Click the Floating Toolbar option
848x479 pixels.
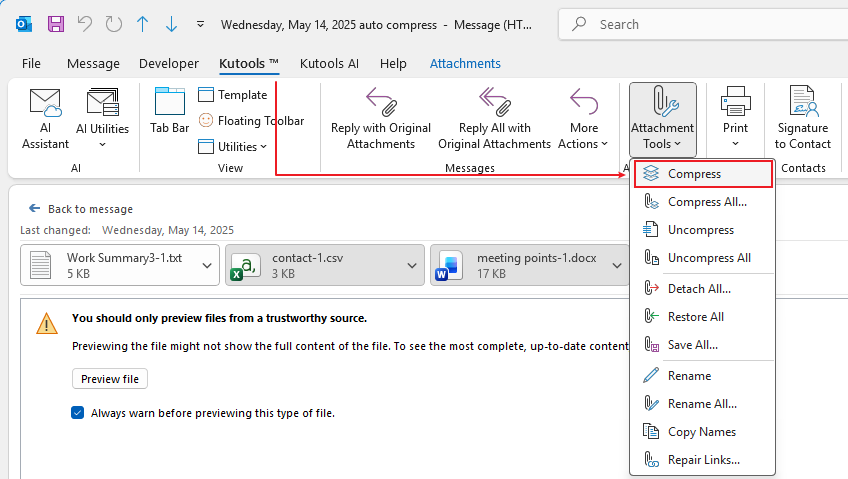250,121
